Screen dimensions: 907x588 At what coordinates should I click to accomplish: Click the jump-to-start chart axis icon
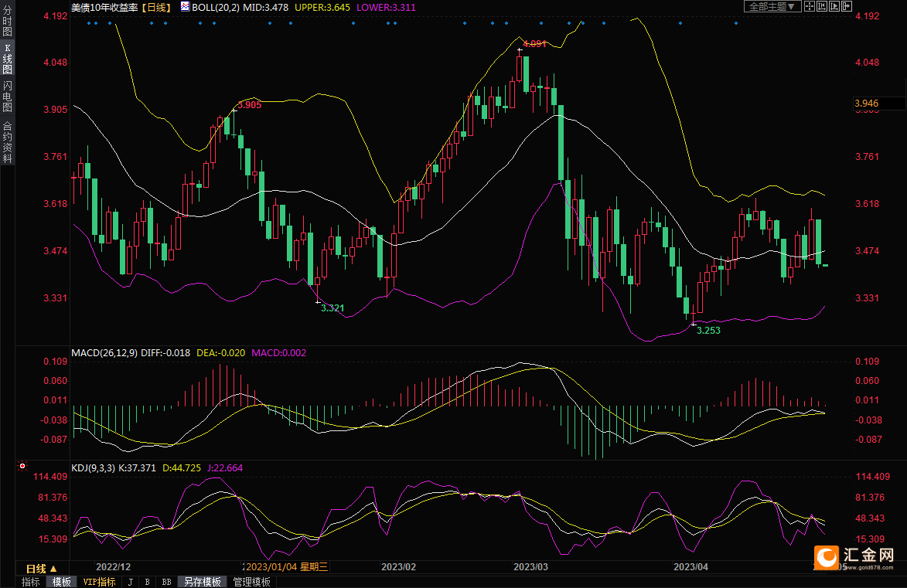821,6
